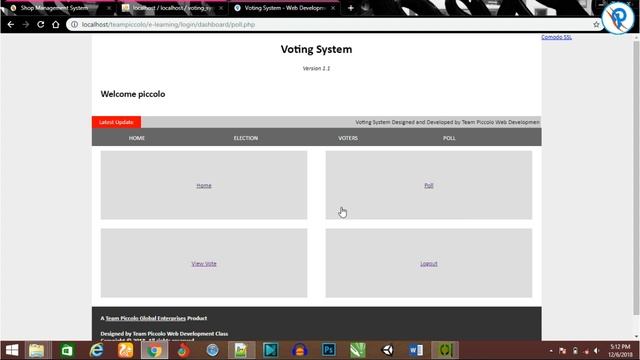Click the Comodo SSL link
Image resolution: width=640 pixels, height=360 pixels.
click(556, 37)
